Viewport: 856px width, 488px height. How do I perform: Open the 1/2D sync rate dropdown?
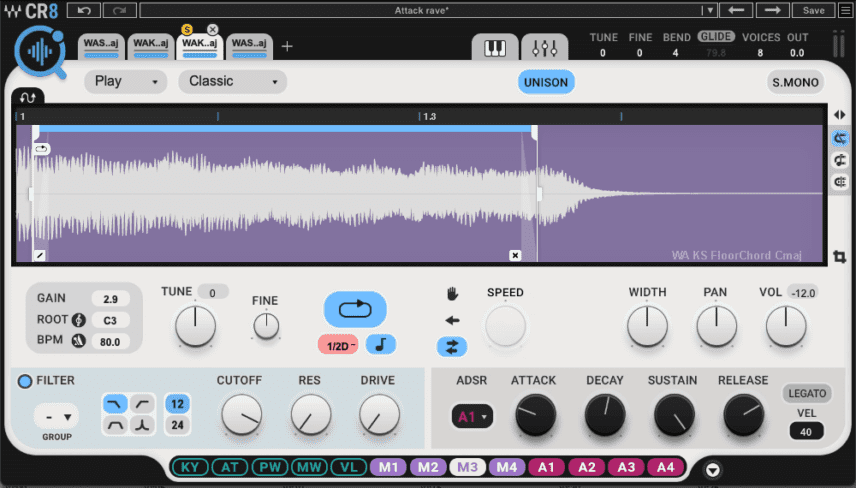click(338, 346)
